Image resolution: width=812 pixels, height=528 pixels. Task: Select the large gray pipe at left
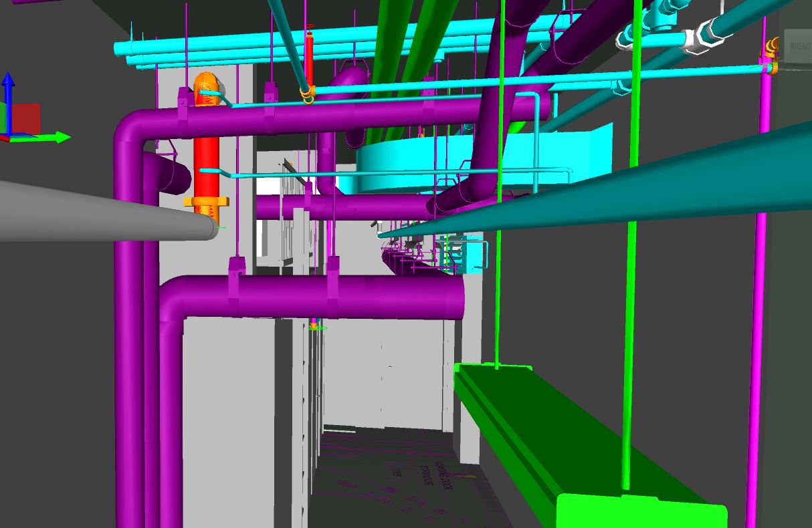click(100, 211)
